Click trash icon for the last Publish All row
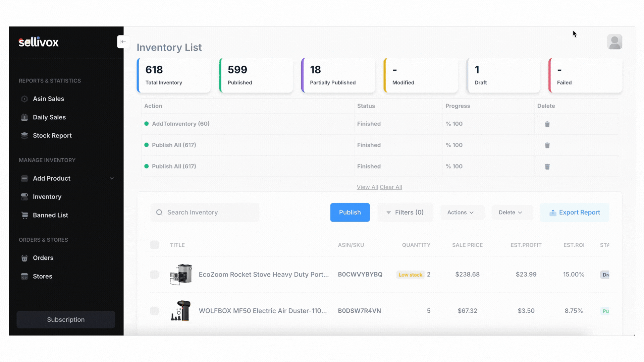This screenshot has width=644, height=362. point(547,167)
